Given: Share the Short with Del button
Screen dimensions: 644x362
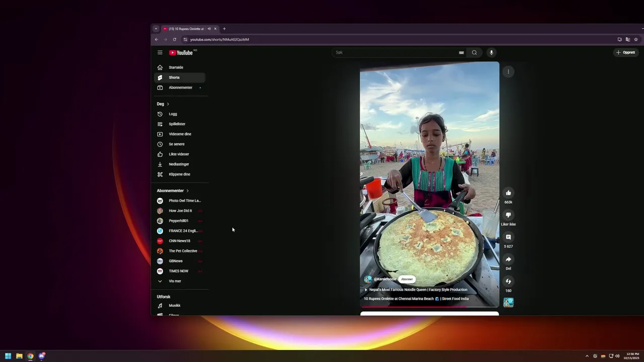Looking at the screenshot, I should [x=508, y=259].
